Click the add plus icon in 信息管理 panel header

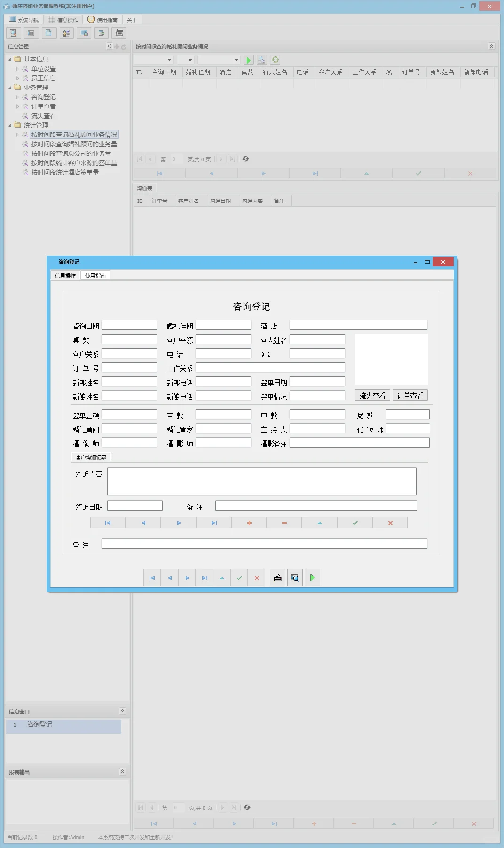point(117,47)
